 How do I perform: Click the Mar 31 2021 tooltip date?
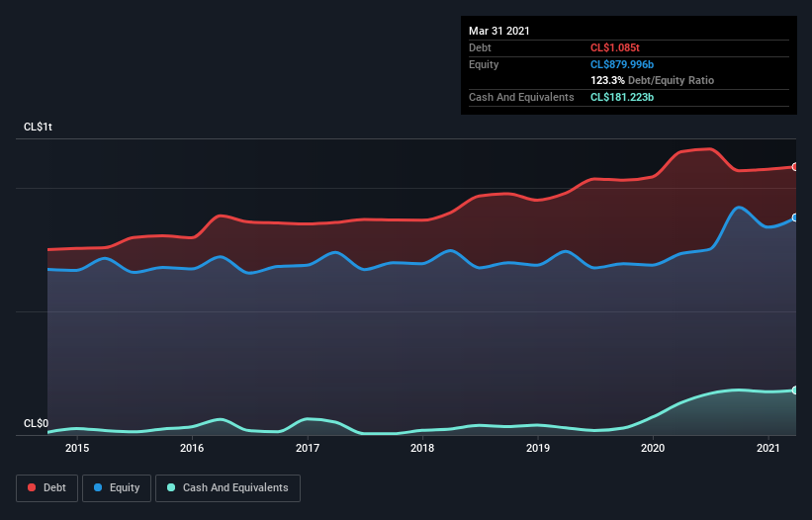(x=499, y=31)
